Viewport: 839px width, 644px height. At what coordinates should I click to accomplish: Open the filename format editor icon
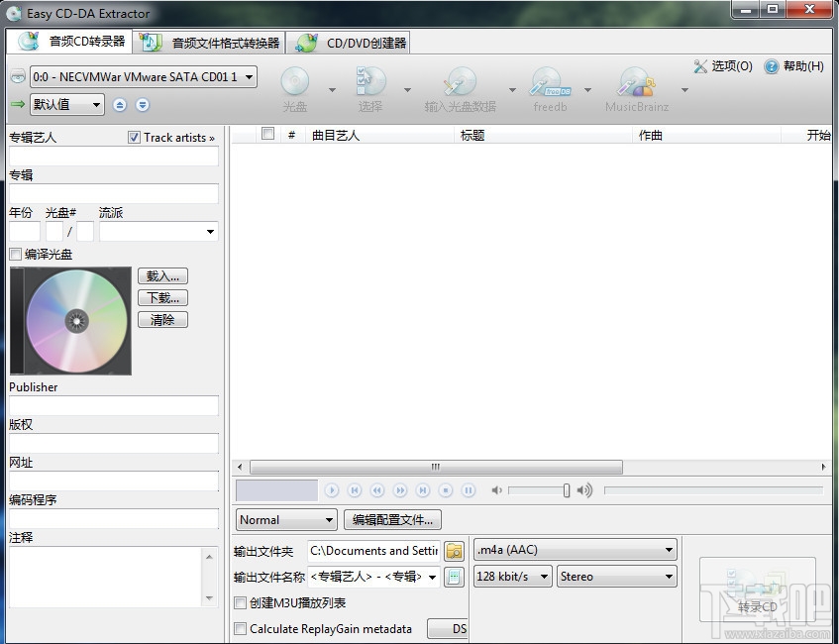tap(454, 577)
